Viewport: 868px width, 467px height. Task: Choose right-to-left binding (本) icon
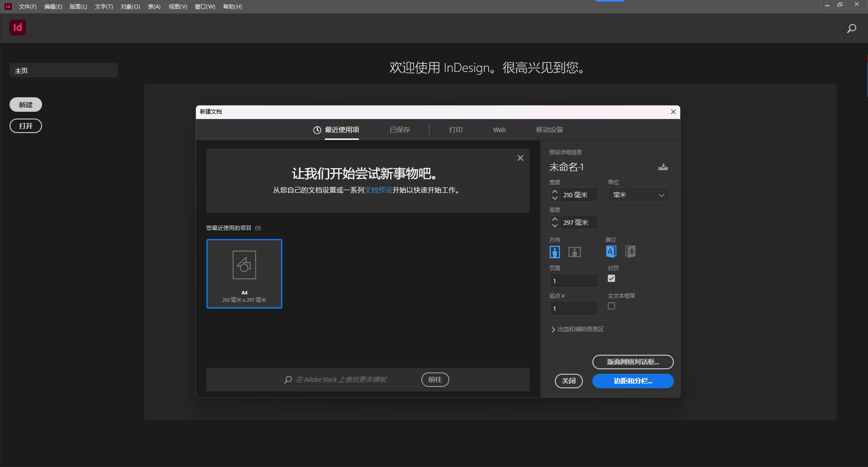coord(630,251)
